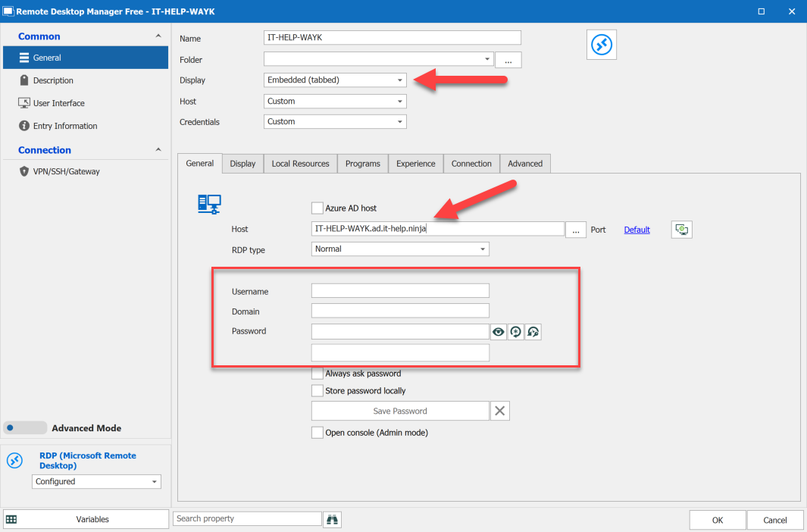807x532 pixels.
Task: Click the Default port link
Action: [637, 230]
